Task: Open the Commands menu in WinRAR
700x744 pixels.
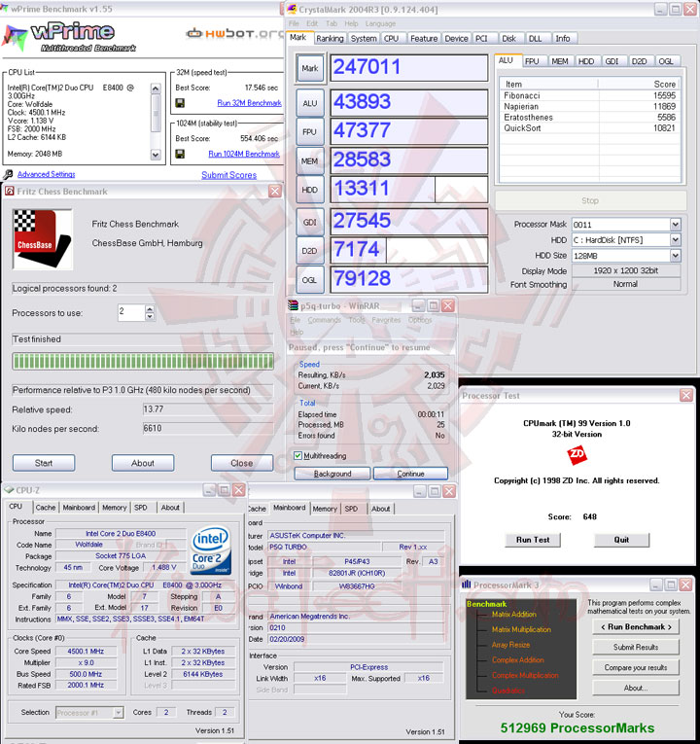Action: click(x=324, y=320)
